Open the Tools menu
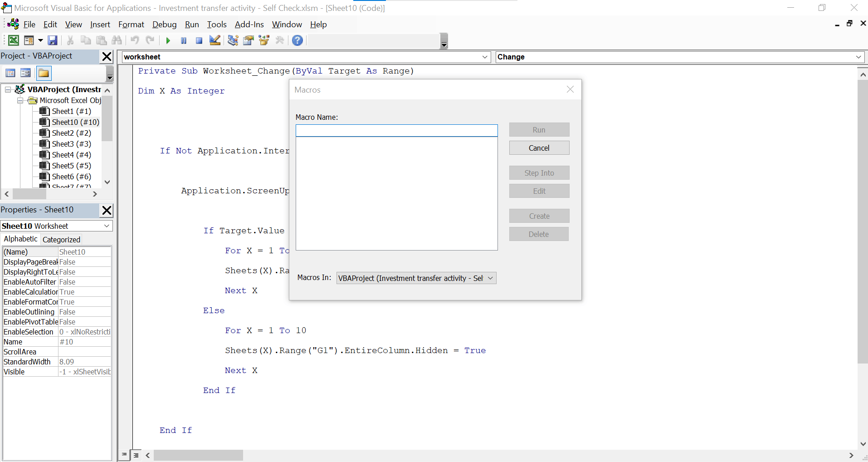Viewport: 868px width, 462px height. point(217,25)
